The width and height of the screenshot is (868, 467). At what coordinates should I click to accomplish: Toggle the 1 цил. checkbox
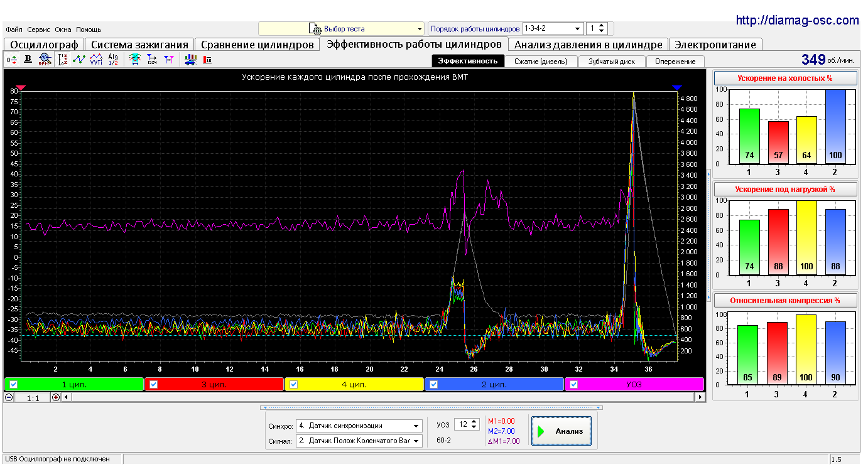(14, 385)
